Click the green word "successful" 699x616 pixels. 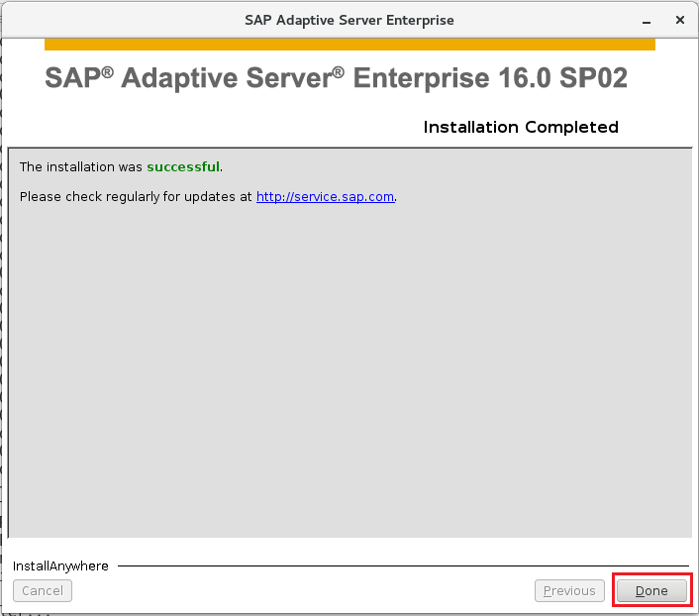(183, 166)
